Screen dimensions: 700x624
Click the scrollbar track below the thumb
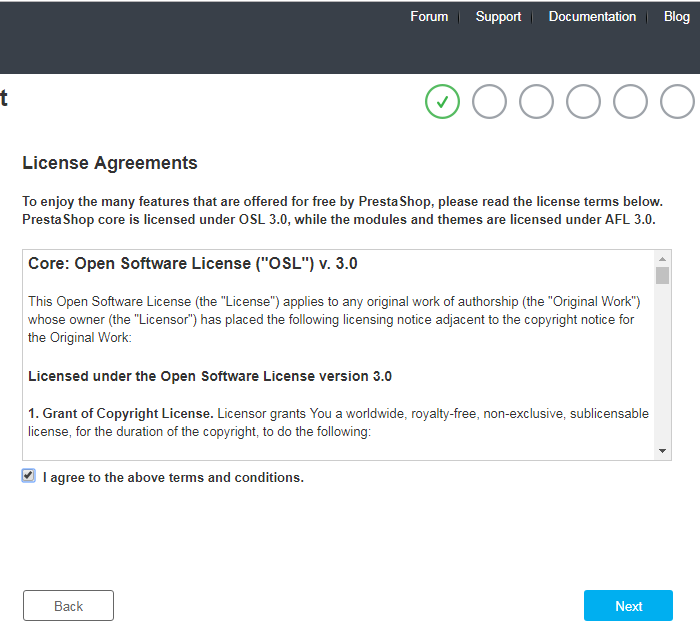(662, 364)
